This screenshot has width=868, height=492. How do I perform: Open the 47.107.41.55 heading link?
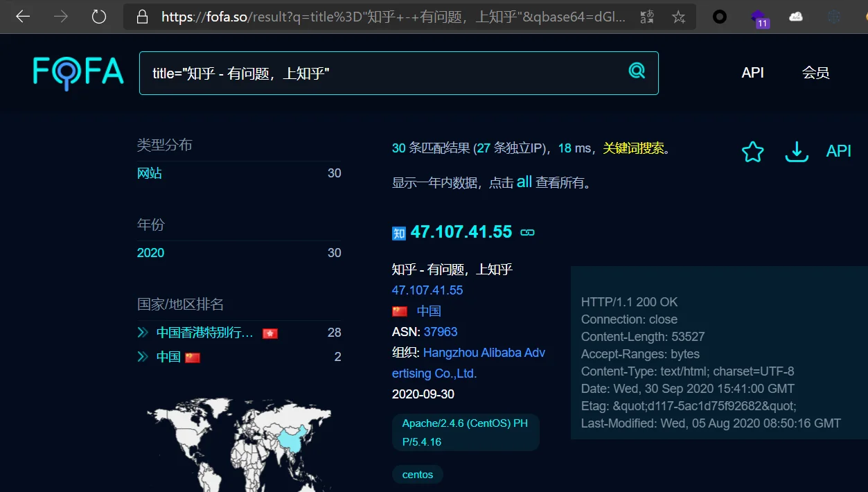point(461,232)
